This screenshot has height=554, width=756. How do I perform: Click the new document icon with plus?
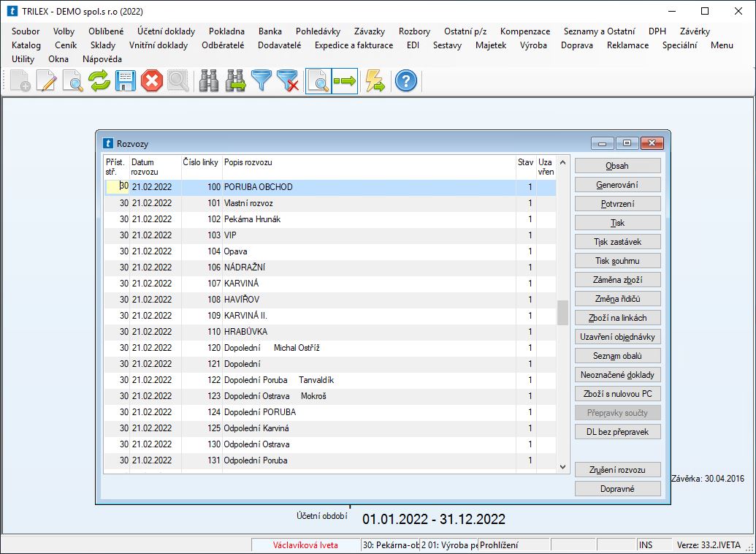20,81
